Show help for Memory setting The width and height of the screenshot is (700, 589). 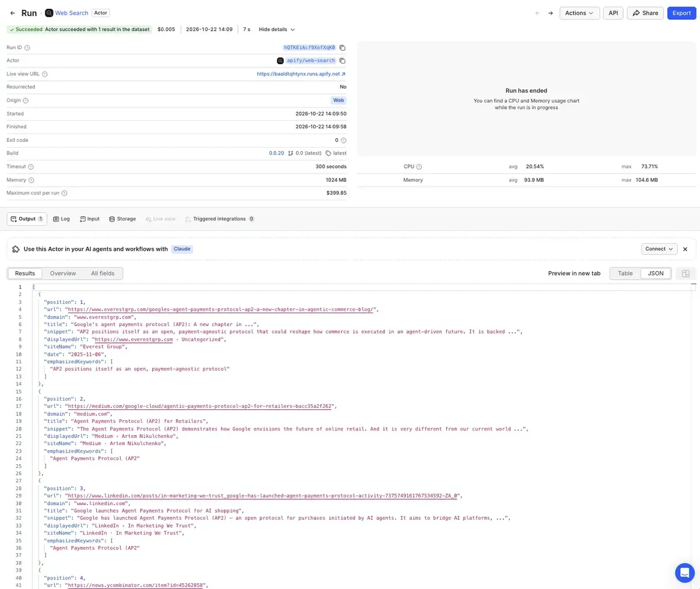[x=32, y=180]
